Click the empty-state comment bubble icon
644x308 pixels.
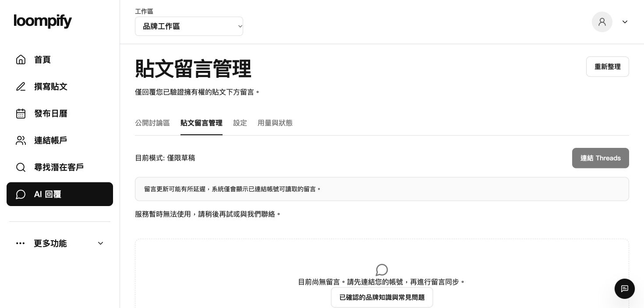click(x=382, y=270)
